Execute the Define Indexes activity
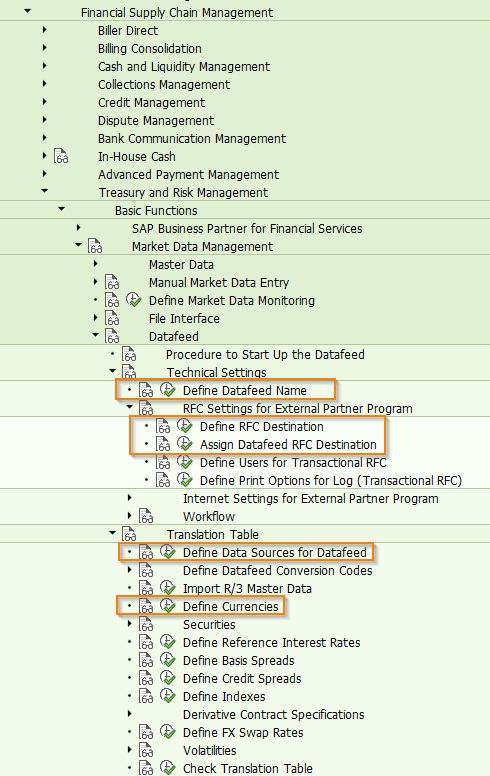The height and width of the screenshot is (776, 490). coord(168,696)
